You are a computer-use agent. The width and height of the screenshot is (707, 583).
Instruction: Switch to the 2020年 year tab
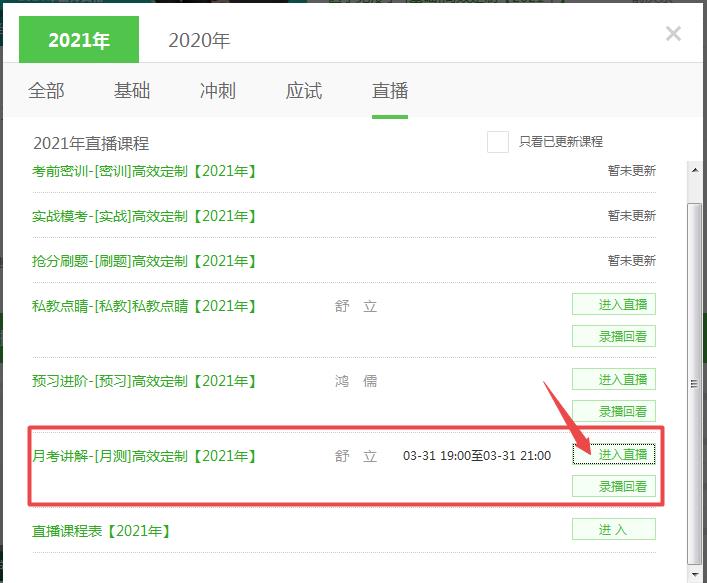point(199,40)
